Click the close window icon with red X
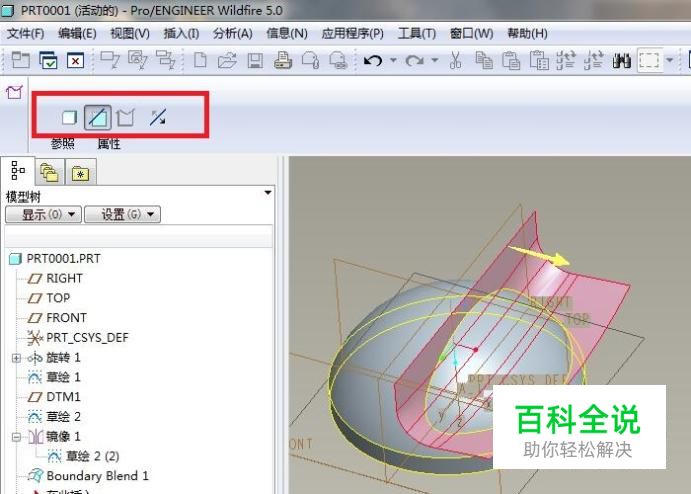 click(x=75, y=60)
